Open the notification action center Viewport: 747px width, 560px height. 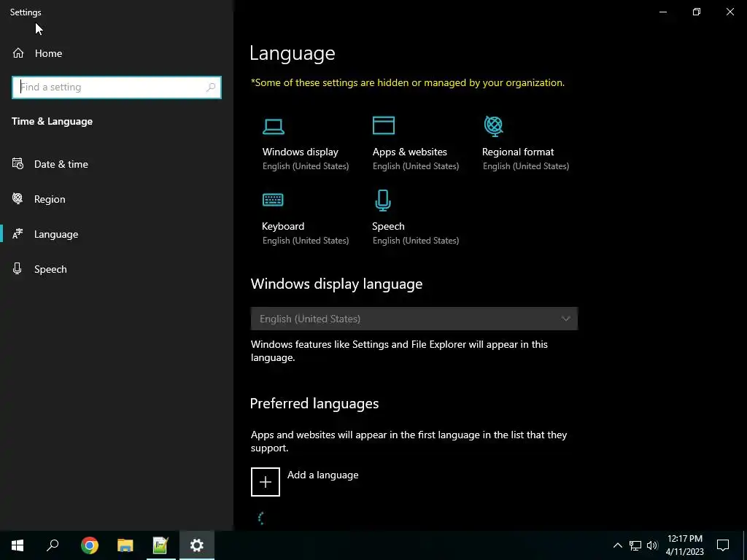tap(723, 545)
